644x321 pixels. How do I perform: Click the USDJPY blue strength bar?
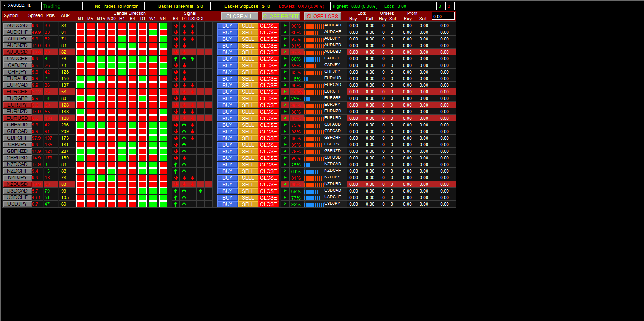[x=314, y=204]
